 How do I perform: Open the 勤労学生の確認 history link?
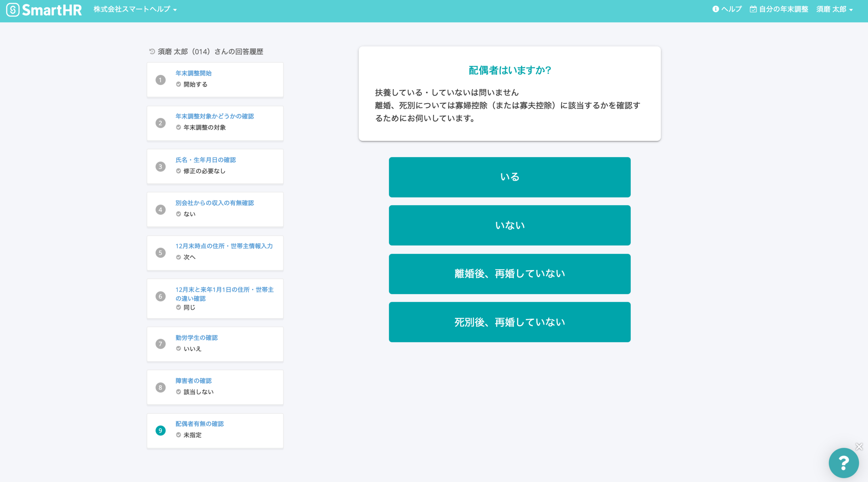196,337
